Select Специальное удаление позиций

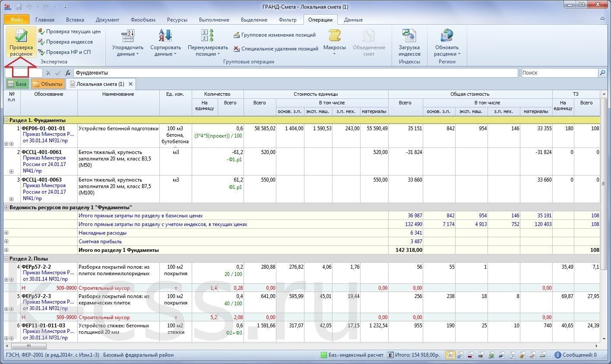click(275, 49)
